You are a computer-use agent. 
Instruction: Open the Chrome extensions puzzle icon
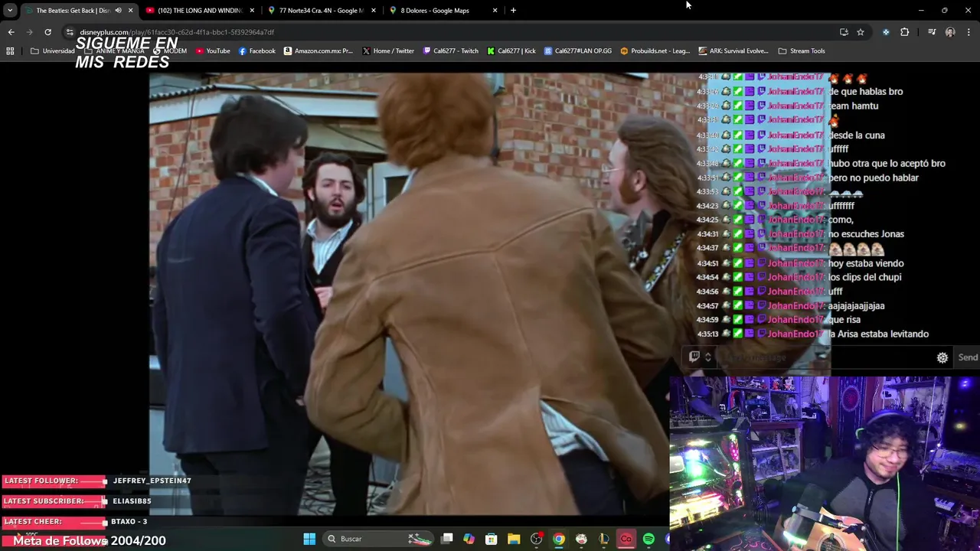coord(904,32)
